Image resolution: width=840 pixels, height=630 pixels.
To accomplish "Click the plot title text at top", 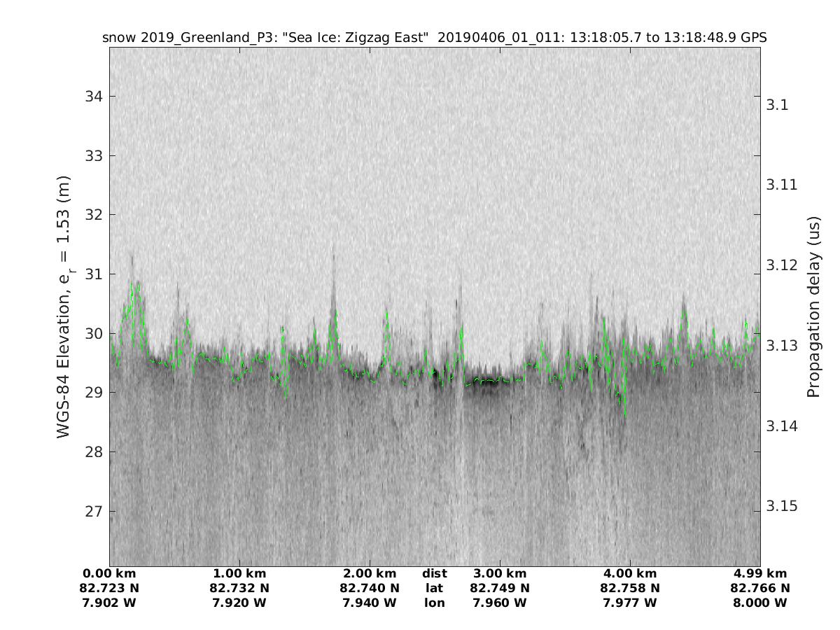I will click(x=435, y=38).
